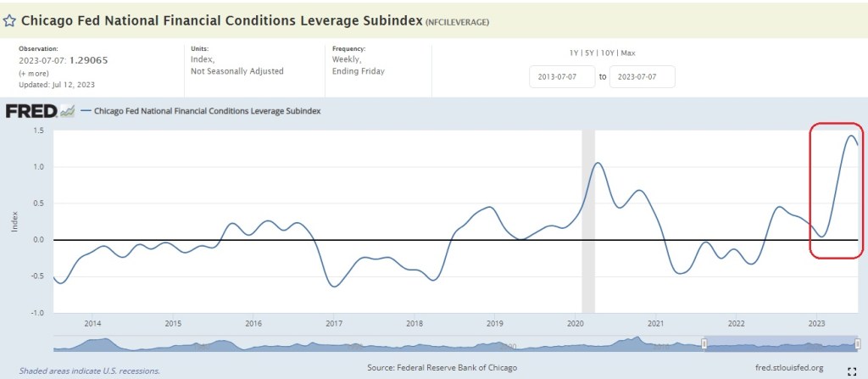Click the small chart icon beside FRED logo
Screen dimensions: 868x379
click(x=67, y=110)
